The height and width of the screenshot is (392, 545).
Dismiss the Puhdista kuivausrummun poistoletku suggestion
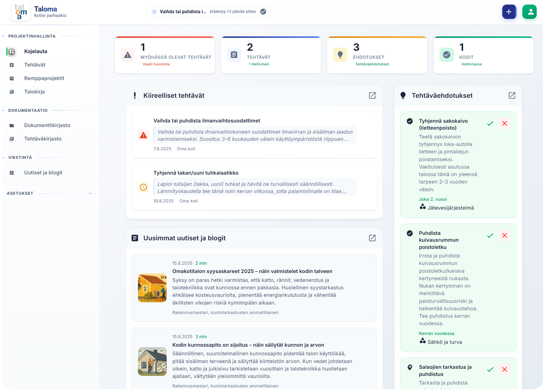pyautogui.click(x=505, y=235)
